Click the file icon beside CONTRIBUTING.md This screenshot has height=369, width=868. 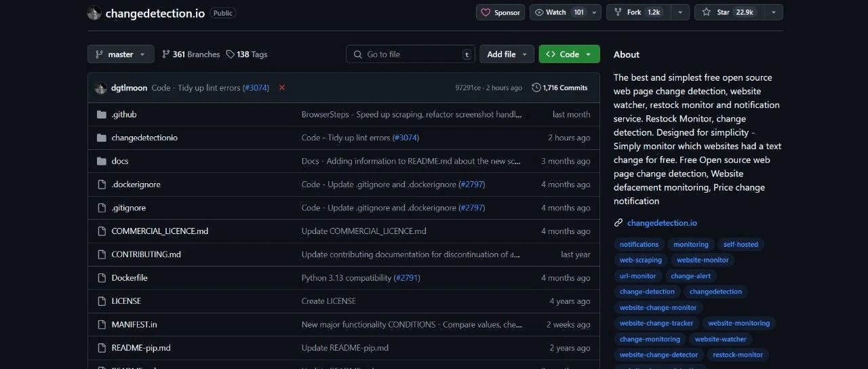point(101,254)
